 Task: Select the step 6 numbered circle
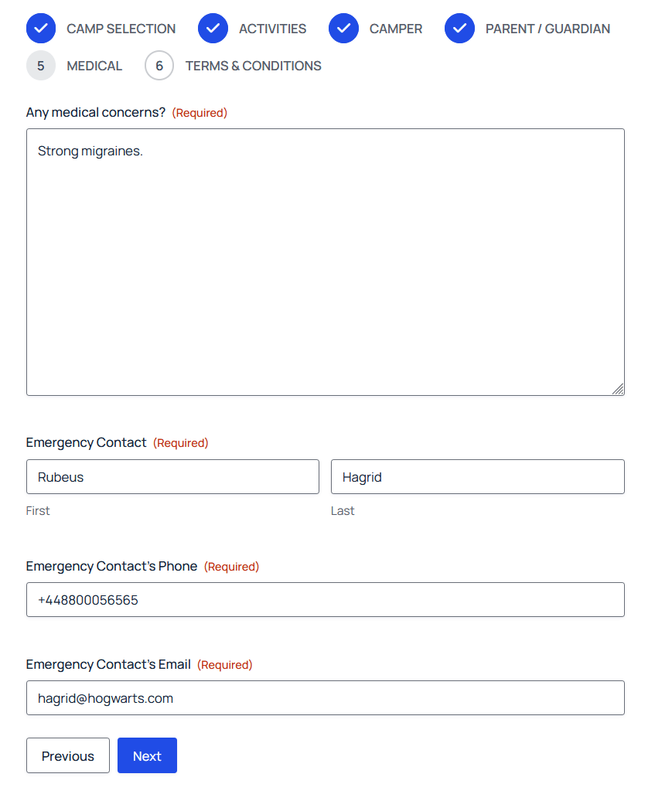[x=159, y=65]
